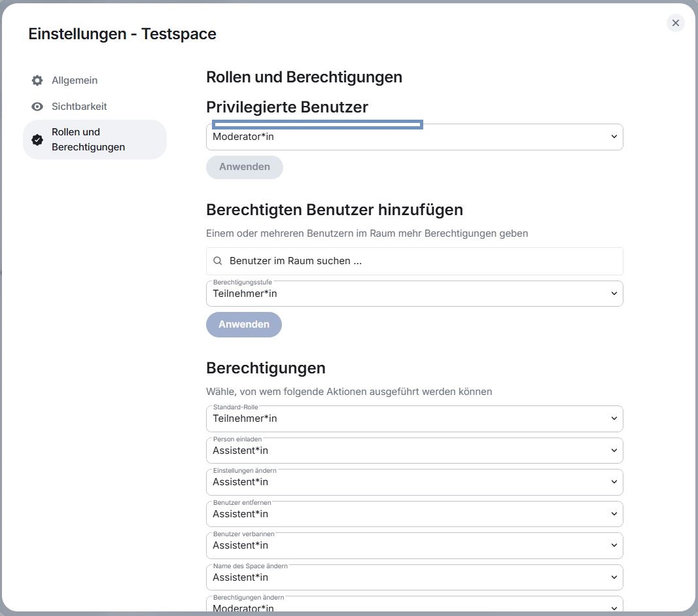
Task: Open the Standard-Rolle dropdown
Action: 415,419
